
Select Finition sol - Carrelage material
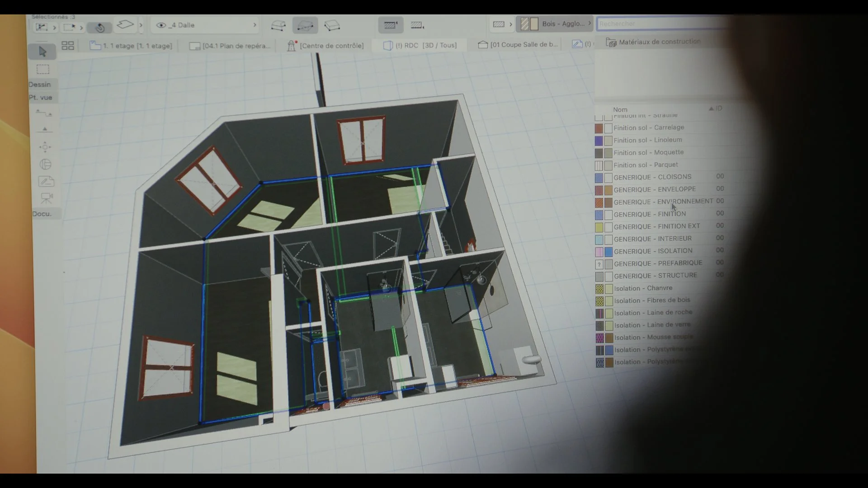tap(649, 128)
